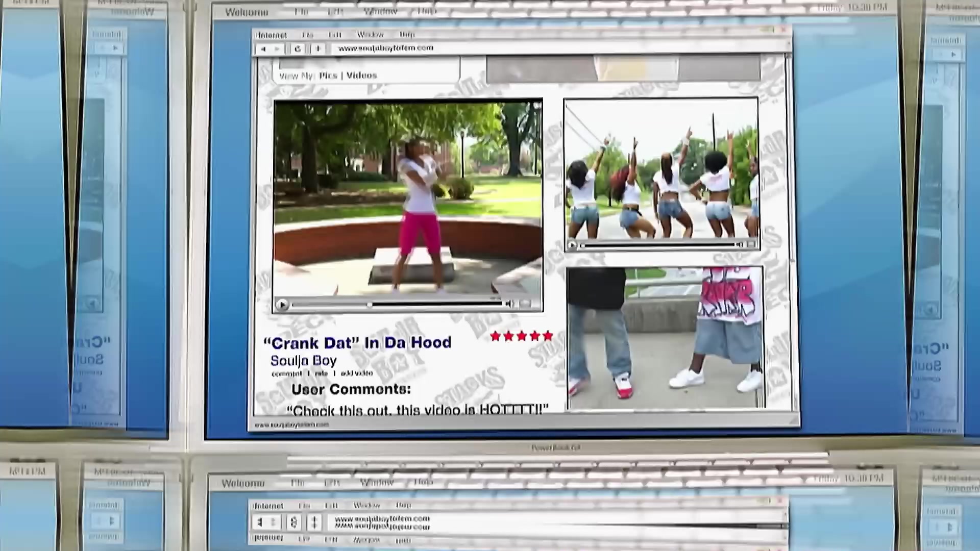Click the www.souljaboytellem.com address field
The image size is (980, 551).
(386, 48)
